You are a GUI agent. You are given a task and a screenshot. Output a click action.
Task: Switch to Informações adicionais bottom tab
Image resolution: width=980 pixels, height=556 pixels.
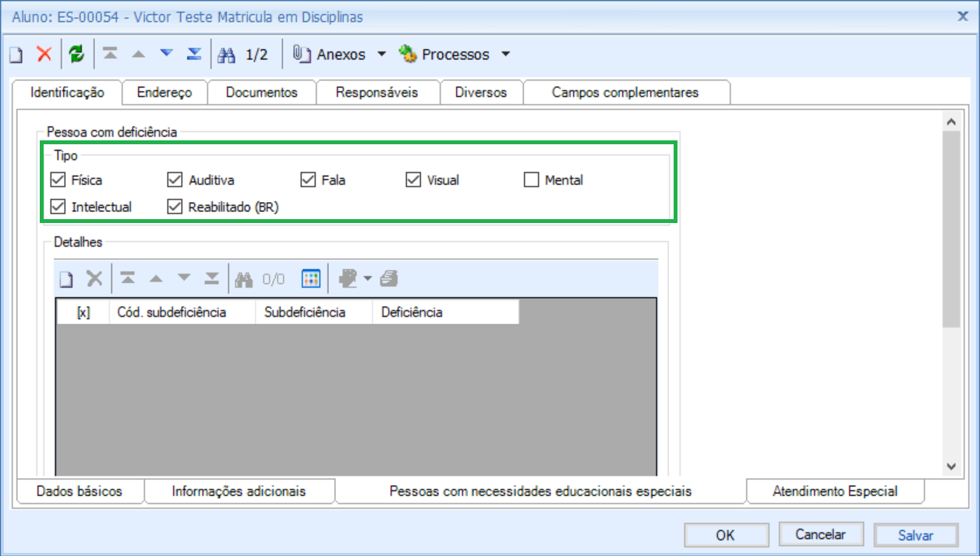tap(239, 491)
